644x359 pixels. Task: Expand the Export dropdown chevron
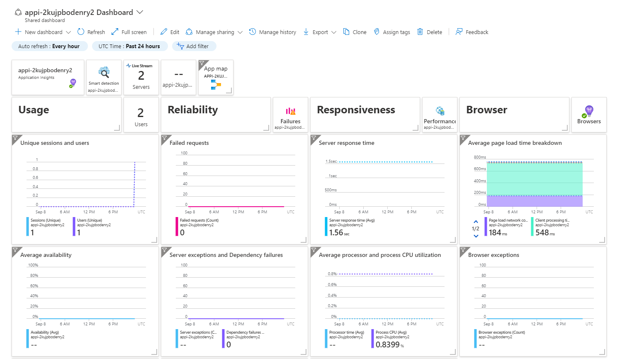(x=334, y=32)
